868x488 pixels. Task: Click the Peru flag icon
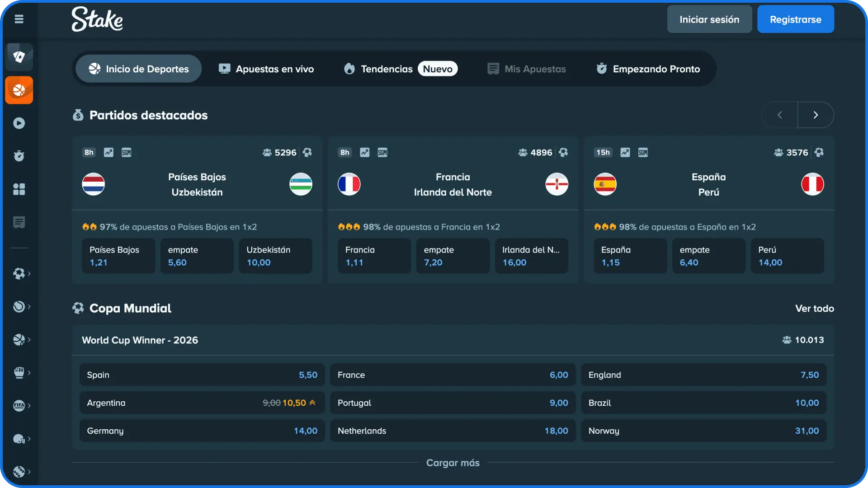(x=812, y=184)
